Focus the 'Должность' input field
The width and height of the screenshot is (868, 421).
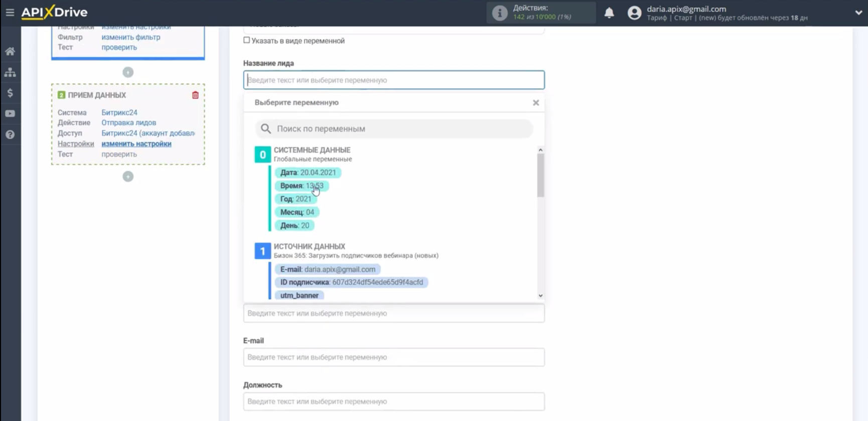pos(394,401)
